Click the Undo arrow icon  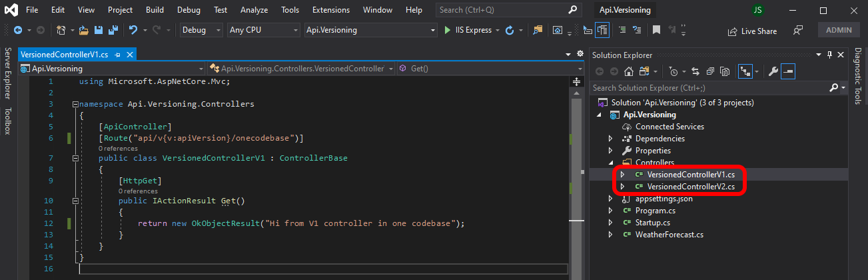click(133, 30)
